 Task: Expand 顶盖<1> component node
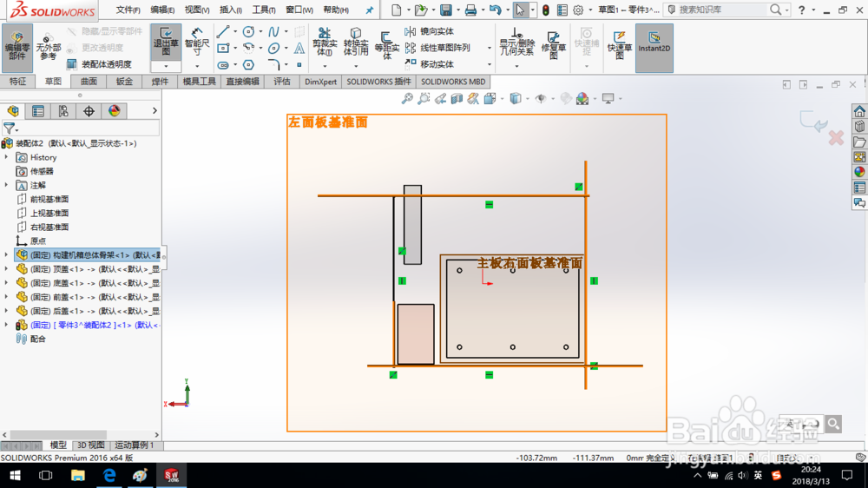click(6, 268)
